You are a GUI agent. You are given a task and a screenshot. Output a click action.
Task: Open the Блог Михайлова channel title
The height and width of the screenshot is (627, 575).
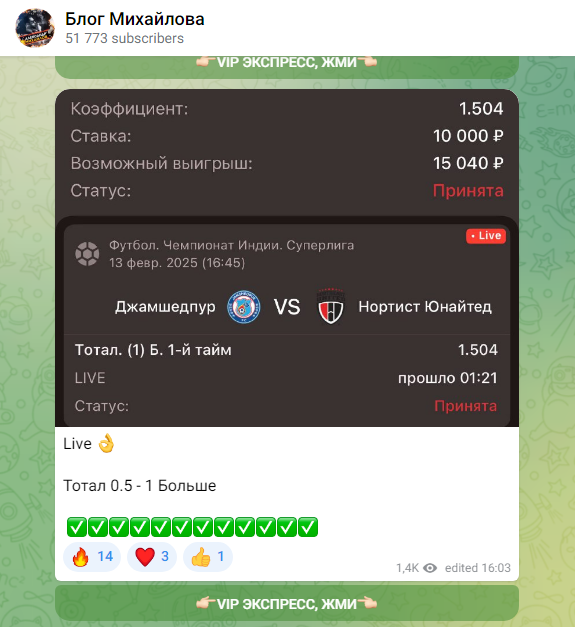tap(135, 19)
